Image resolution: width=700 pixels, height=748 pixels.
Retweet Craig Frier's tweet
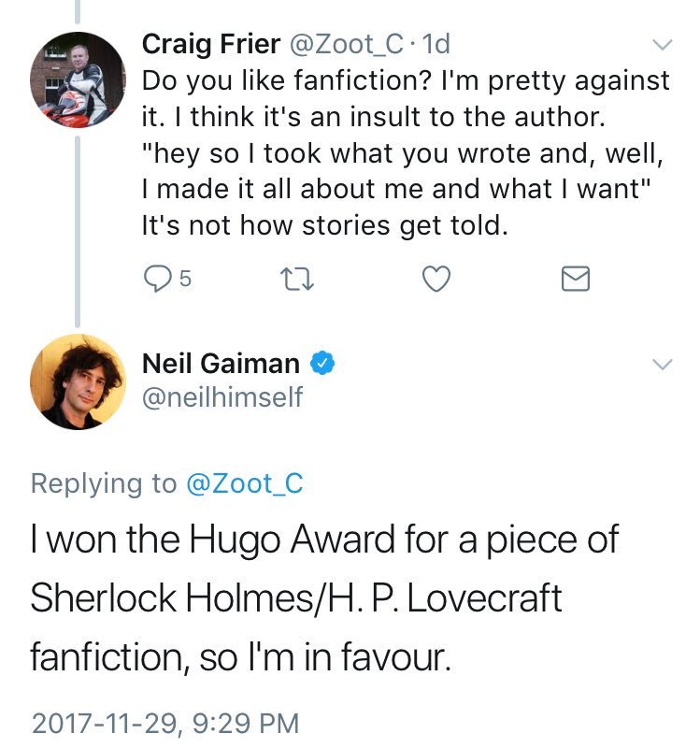coord(295,278)
